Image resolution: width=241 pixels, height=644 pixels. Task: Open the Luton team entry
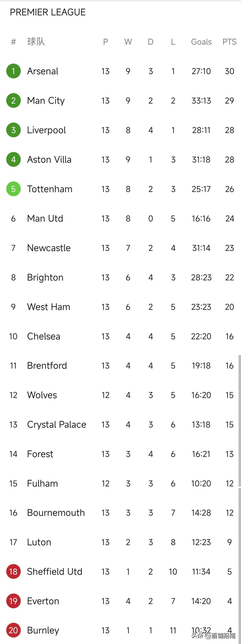click(120, 542)
